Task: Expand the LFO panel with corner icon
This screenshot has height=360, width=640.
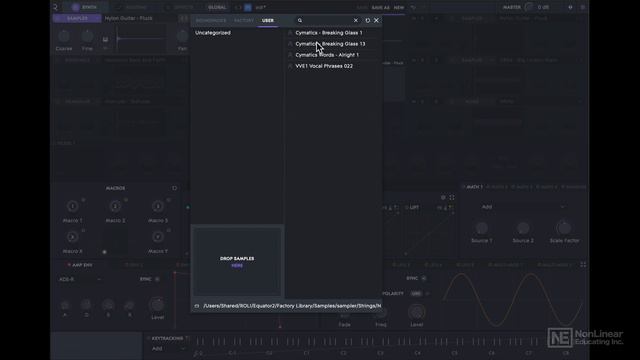Action: (583, 265)
